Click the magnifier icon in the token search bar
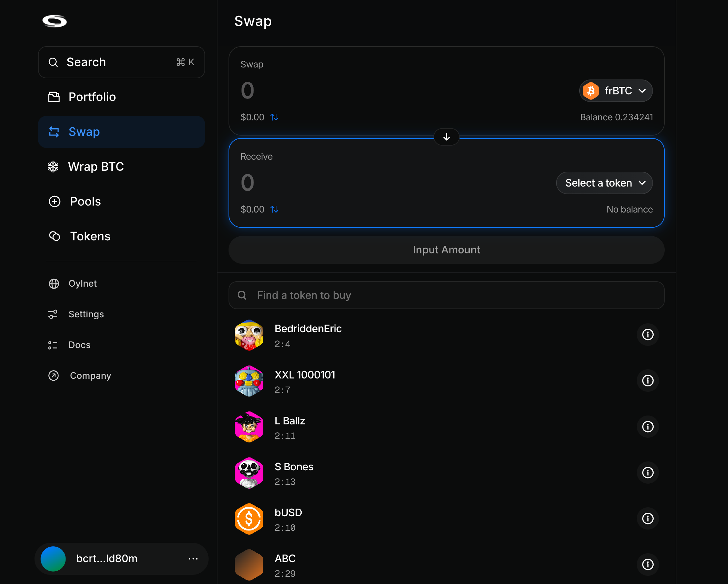 point(242,295)
